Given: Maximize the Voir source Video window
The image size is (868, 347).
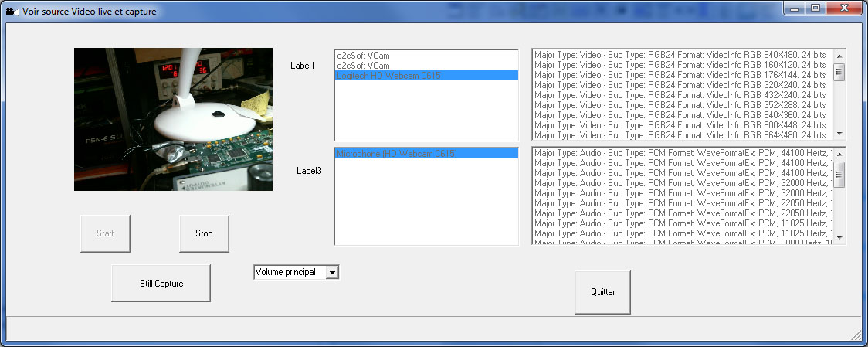Looking at the screenshot, I should pyautogui.click(x=815, y=8).
